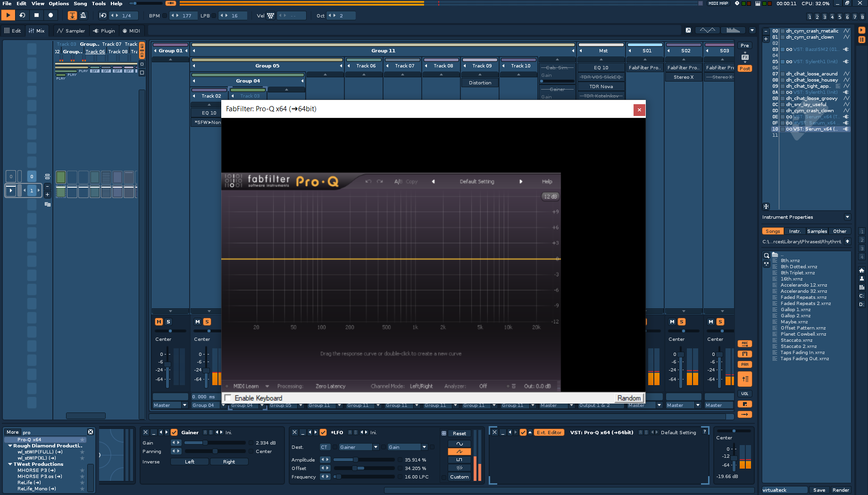Start playback with the Play button

pyautogui.click(x=8, y=15)
